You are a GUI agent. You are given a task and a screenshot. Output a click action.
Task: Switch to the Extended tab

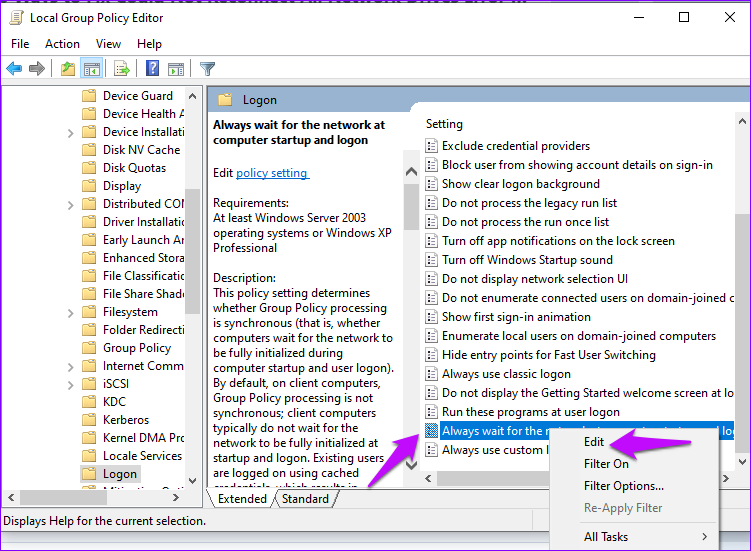coord(242,499)
